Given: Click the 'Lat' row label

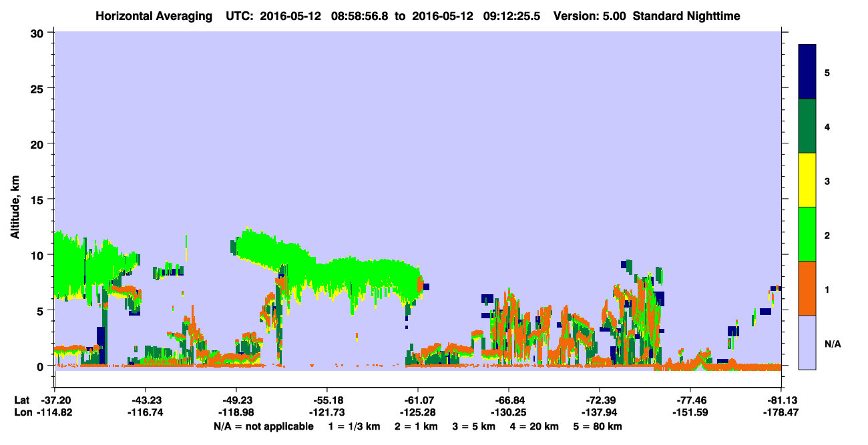Looking at the screenshot, I should click(x=21, y=400).
